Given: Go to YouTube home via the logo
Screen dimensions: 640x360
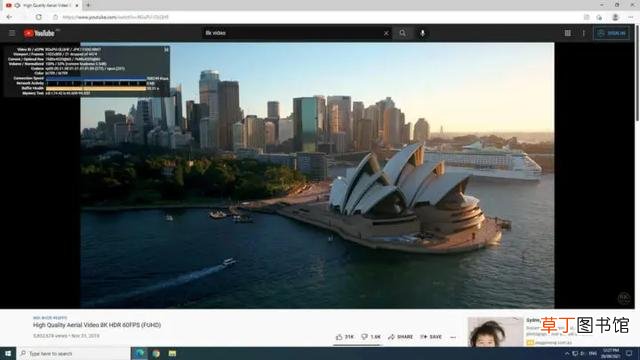Looking at the screenshot, I should pos(39,33).
